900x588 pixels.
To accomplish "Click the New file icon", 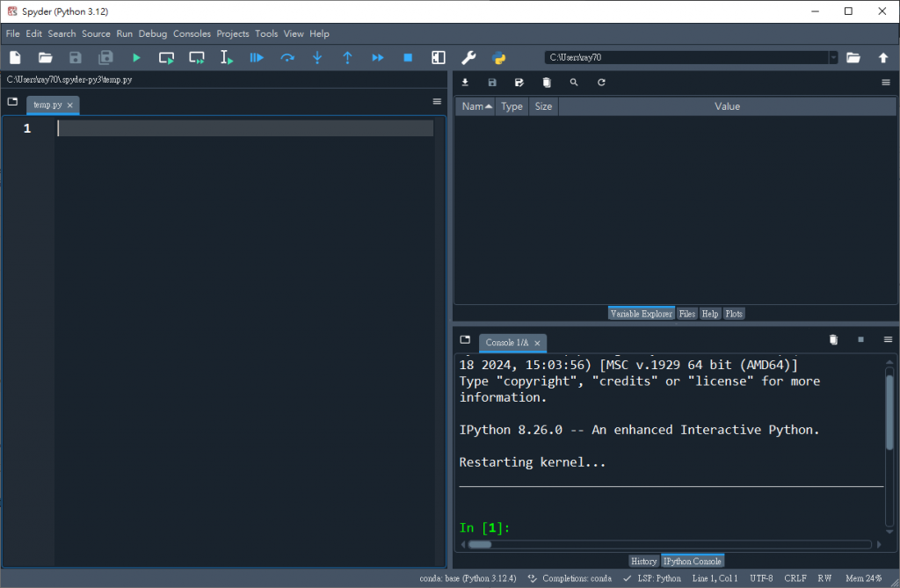I will [15, 58].
